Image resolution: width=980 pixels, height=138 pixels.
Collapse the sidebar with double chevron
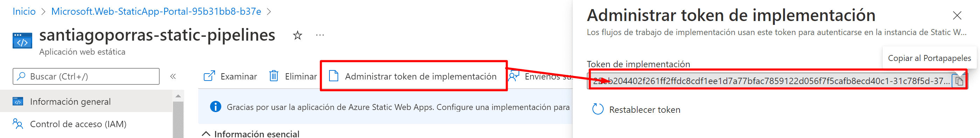173,76
